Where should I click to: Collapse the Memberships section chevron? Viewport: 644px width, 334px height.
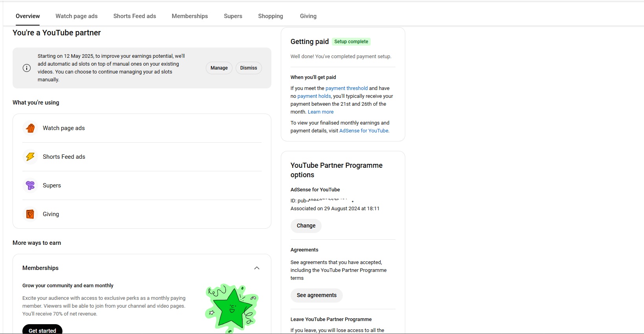coord(257,268)
